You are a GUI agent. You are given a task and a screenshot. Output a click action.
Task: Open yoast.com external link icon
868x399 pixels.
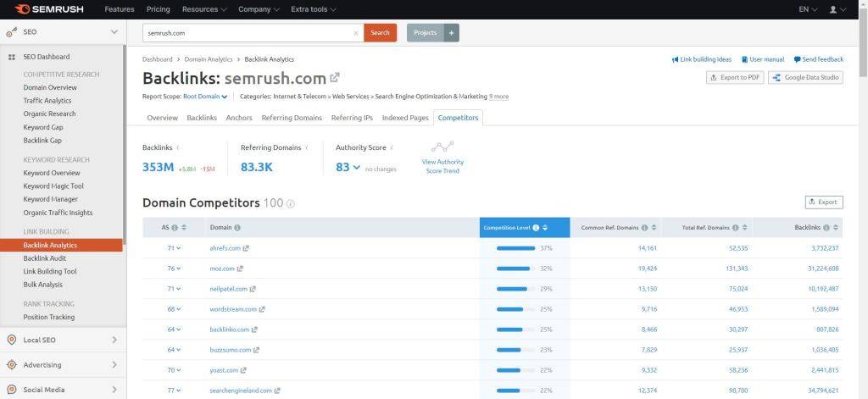coord(243,370)
